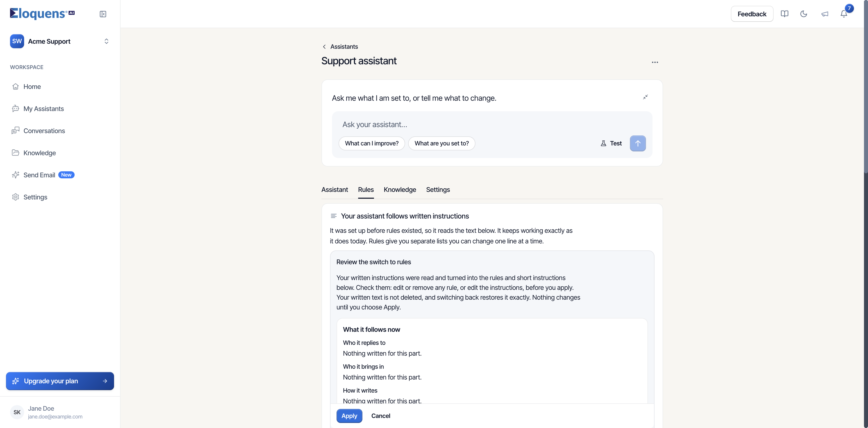Choose the 'What are you set to?' suggestion
868x428 pixels.
point(442,143)
